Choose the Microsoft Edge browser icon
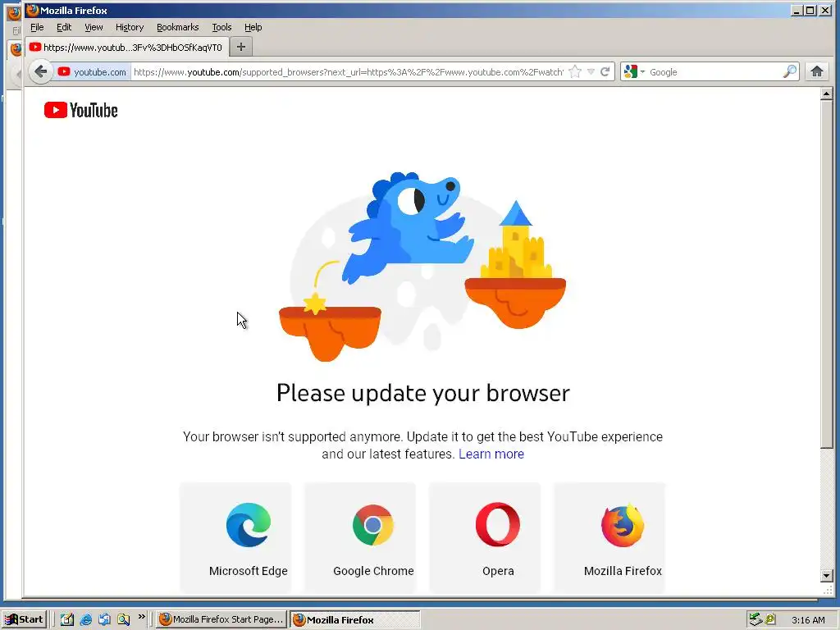The height and width of the screenshot is (630, 840). 248,524
